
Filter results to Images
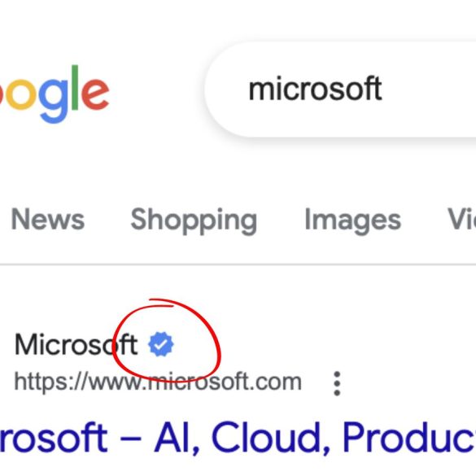tap(353, 221)
